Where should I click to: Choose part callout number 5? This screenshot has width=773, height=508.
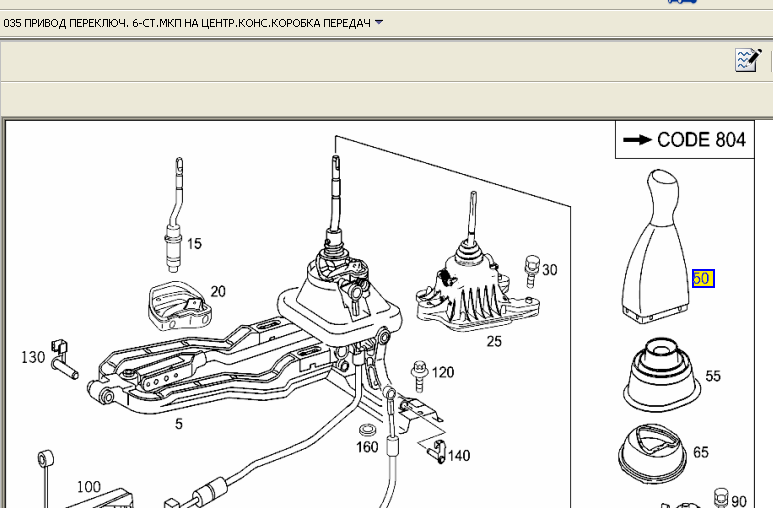point(179,423)
